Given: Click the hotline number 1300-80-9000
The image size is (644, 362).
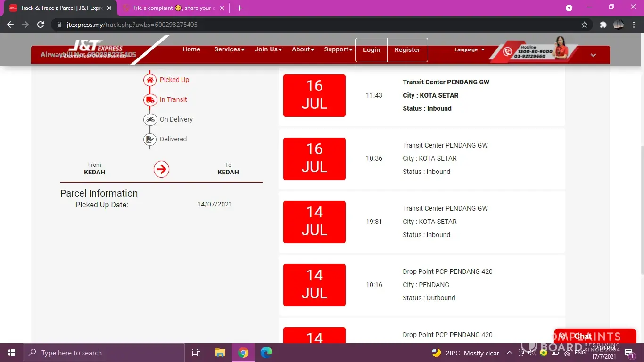Looking at the screenshot, I should point(535,51).
